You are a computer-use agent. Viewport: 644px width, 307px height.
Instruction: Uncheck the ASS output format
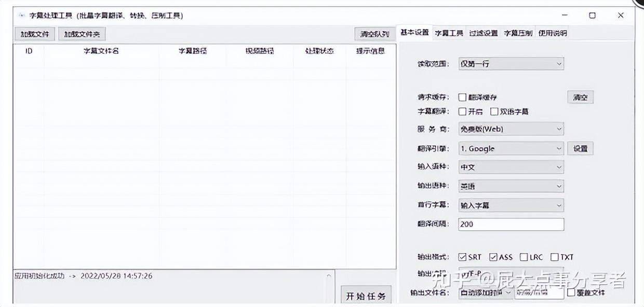(x=493, y=257)
